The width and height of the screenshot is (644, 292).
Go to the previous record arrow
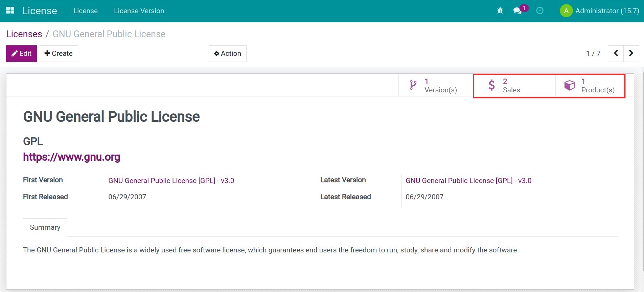[616, 53]
